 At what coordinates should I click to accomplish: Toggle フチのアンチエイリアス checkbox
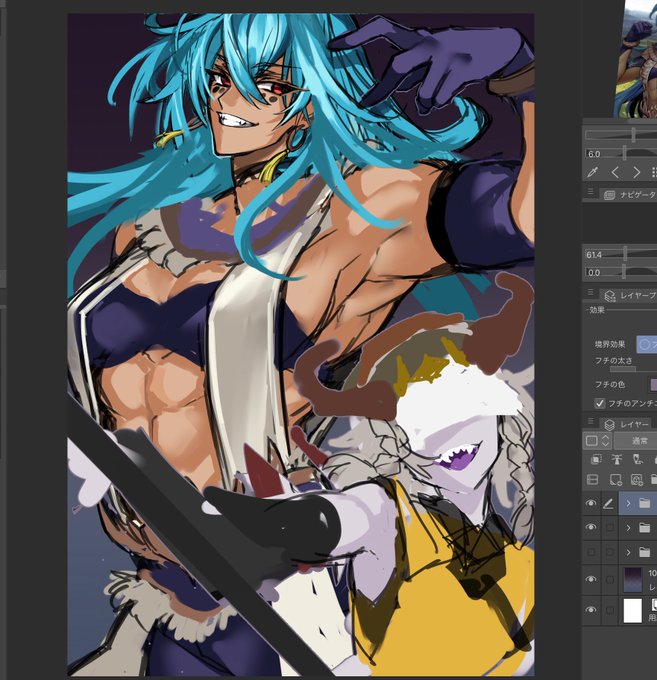pos(599,403)
